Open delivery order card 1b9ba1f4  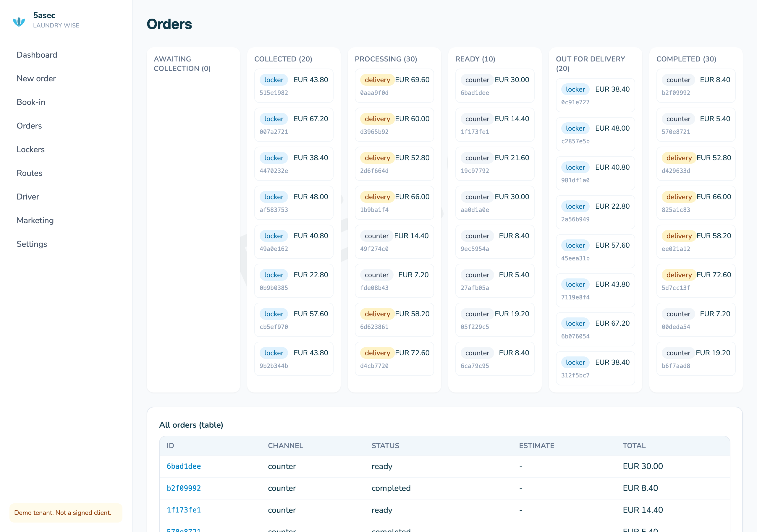[x=394, y=203]
